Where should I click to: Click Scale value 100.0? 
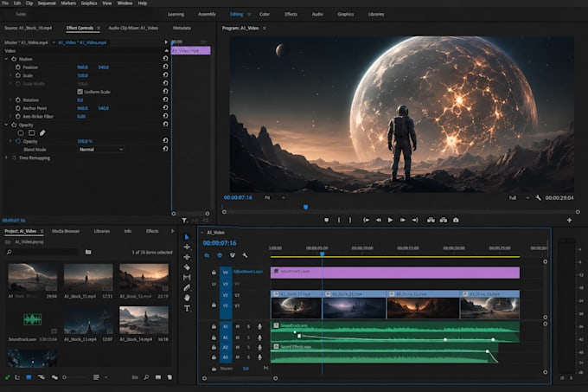point(82,75)
